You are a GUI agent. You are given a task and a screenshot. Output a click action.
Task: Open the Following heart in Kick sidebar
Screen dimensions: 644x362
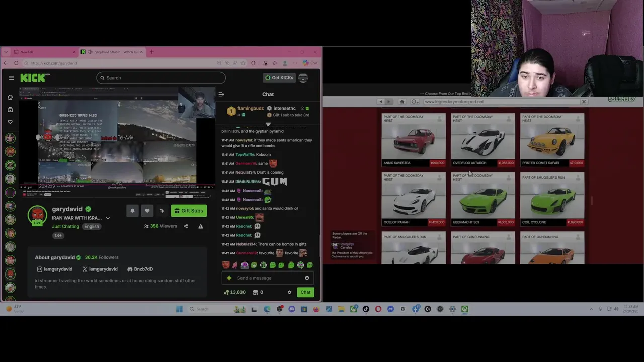[x=10, y=122]
